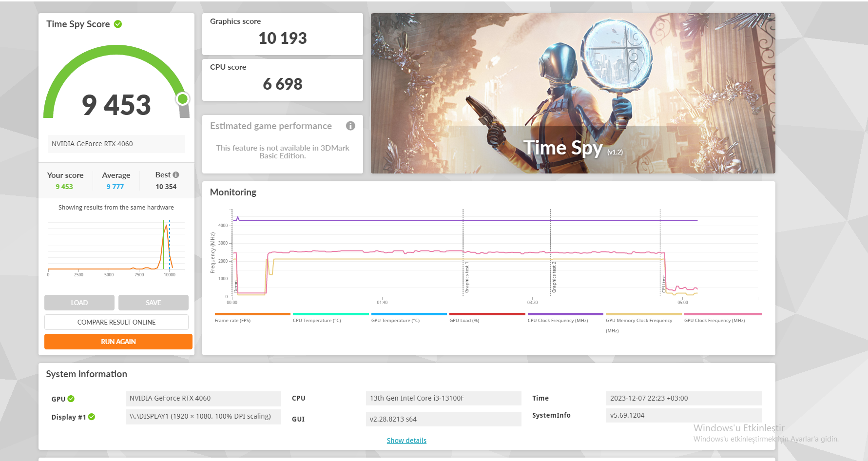Click the Best score value 10 354
The height and width of the screenshot is (461, 868).
pos(166,187)
